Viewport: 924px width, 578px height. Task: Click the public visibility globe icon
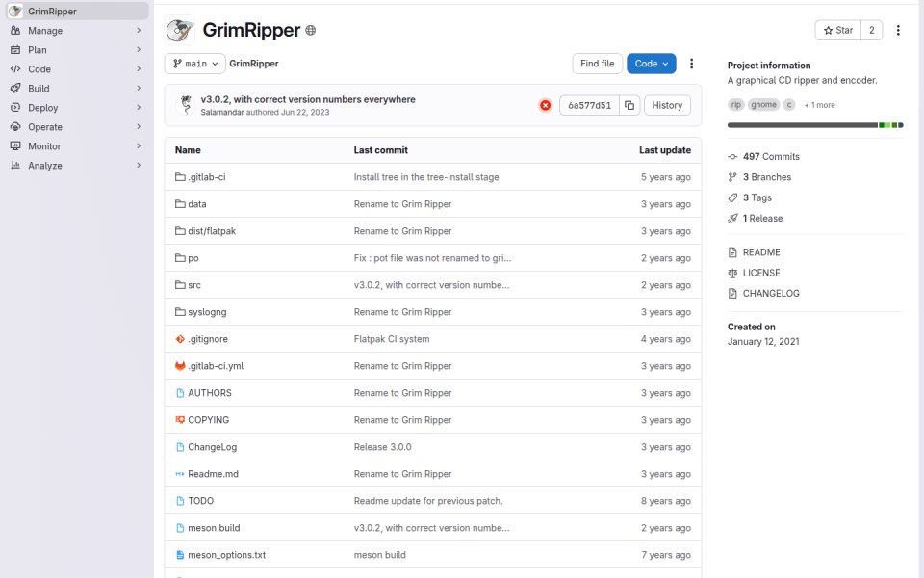[311, 30]
